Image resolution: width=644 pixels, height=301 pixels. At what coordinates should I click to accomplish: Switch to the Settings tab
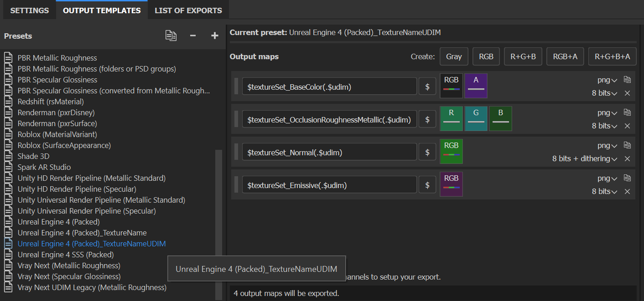(30, 10)
